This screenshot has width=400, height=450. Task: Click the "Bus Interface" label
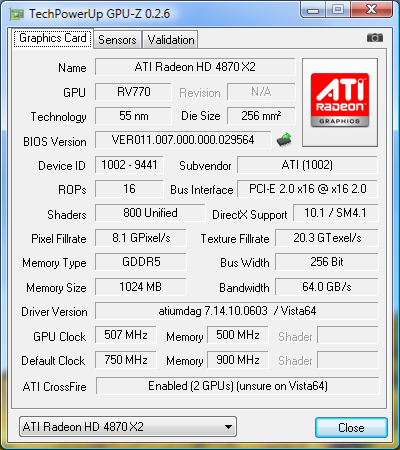tap(202, 190)
